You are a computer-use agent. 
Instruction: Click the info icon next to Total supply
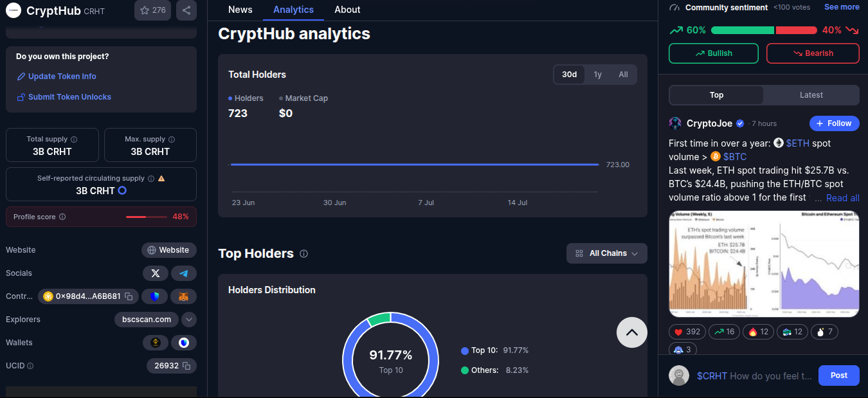(x=74, y=140)
